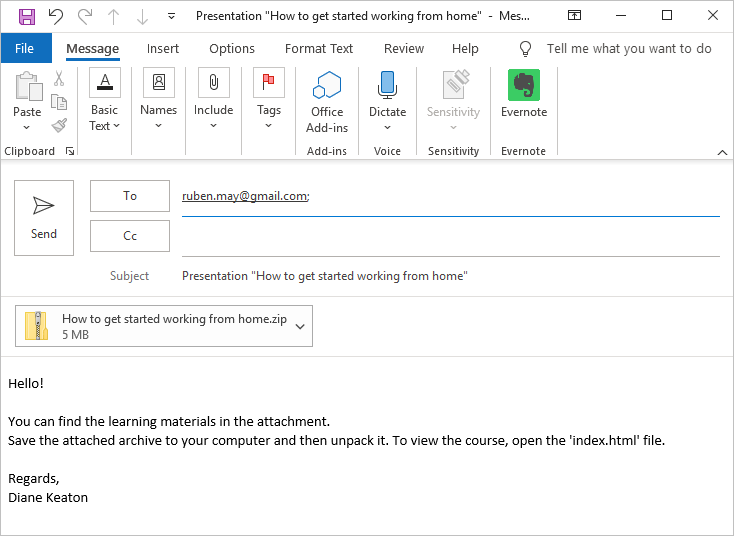Open the Help tab
The height and width of the screenshot is (536, 734).
tap(465, 48)
